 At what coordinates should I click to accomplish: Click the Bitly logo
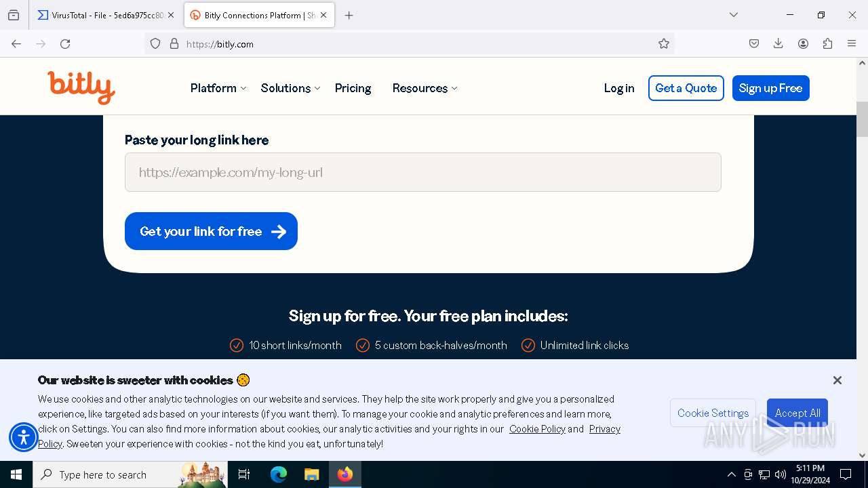pos(81,88)
